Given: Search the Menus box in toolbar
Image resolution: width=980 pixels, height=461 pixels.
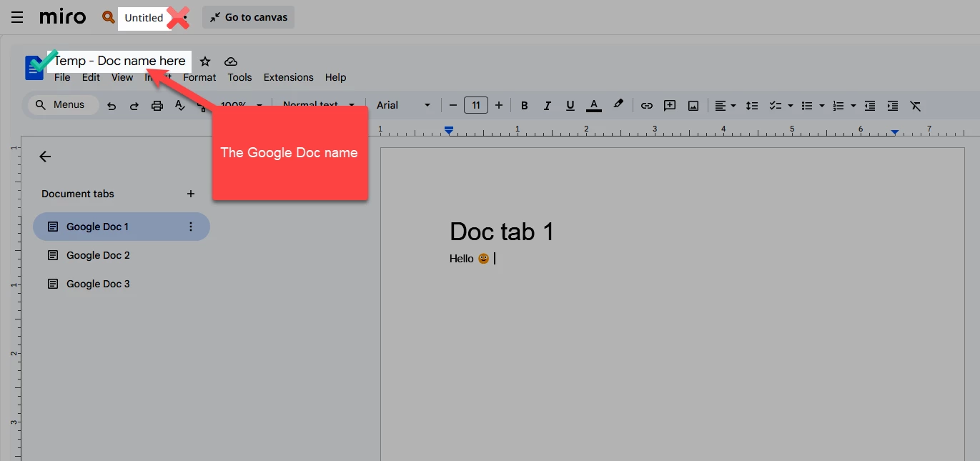Looking at the screenshot, I should pos(63,105).
